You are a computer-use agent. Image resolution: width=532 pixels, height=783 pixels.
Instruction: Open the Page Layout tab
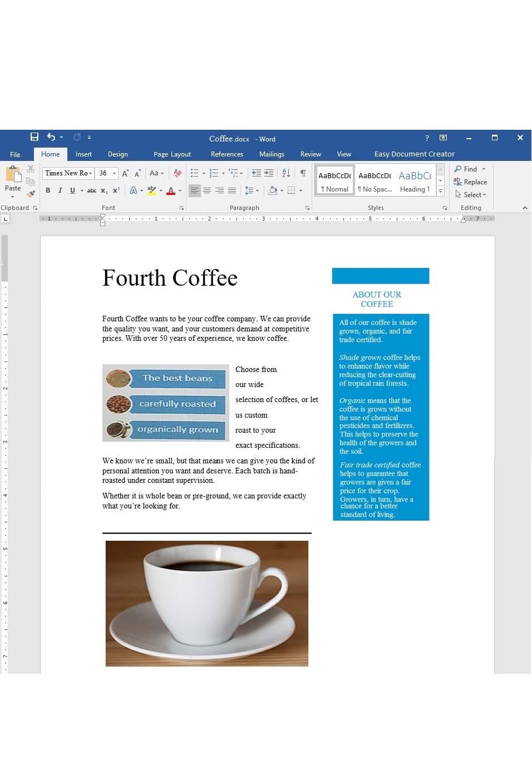click(172, 154)
